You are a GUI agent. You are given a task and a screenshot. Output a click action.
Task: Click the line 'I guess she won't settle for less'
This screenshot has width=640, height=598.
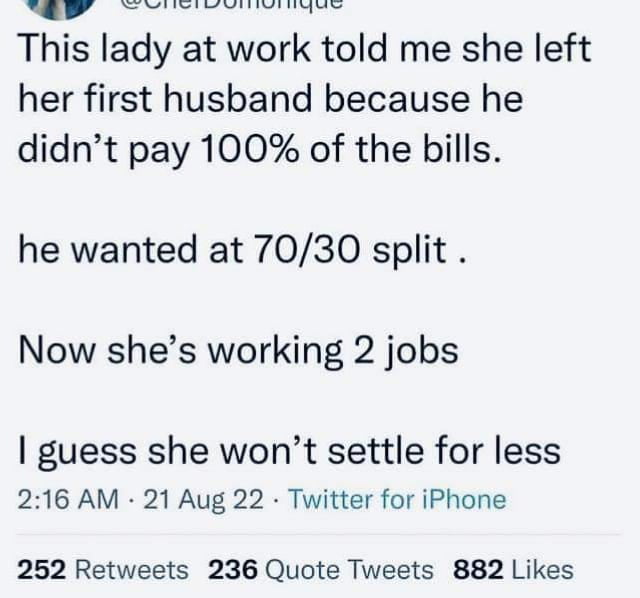pos(289,451)
